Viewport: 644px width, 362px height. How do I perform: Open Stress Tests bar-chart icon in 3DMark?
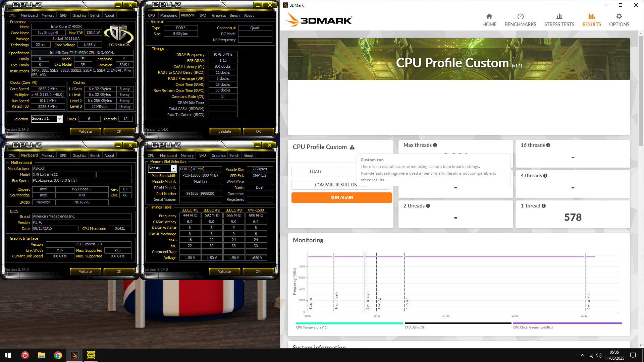coord(559,16)
